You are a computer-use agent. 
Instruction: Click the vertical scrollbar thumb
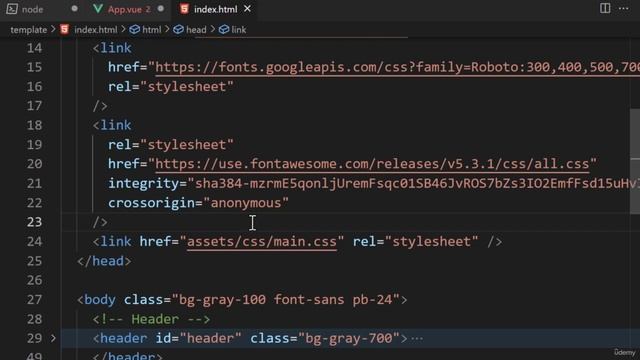click(x=635, y=161)
